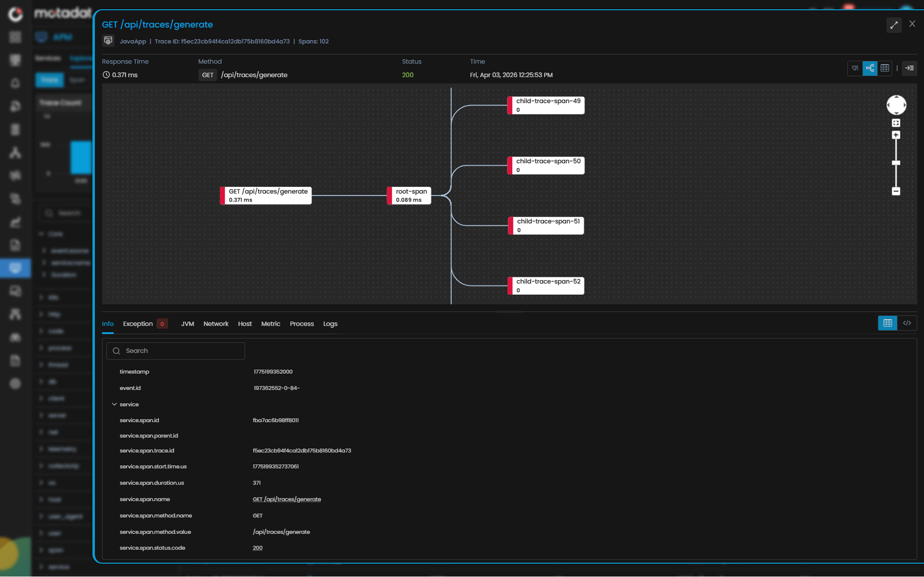Image resolution: width=924 pixels, height=577 pixels.
Task: Toggle the table view for span attributes
Action: coord(887,323)
